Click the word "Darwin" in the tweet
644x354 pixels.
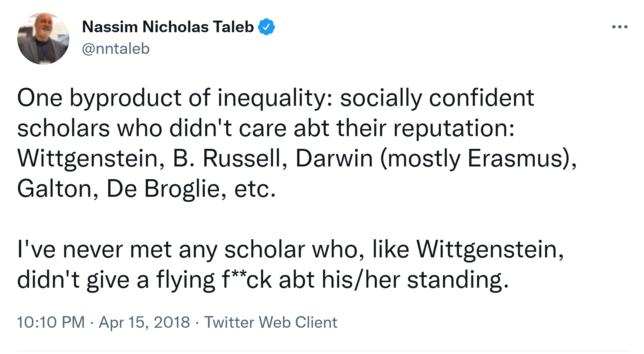pyautogui.click(x=334, y=158)
